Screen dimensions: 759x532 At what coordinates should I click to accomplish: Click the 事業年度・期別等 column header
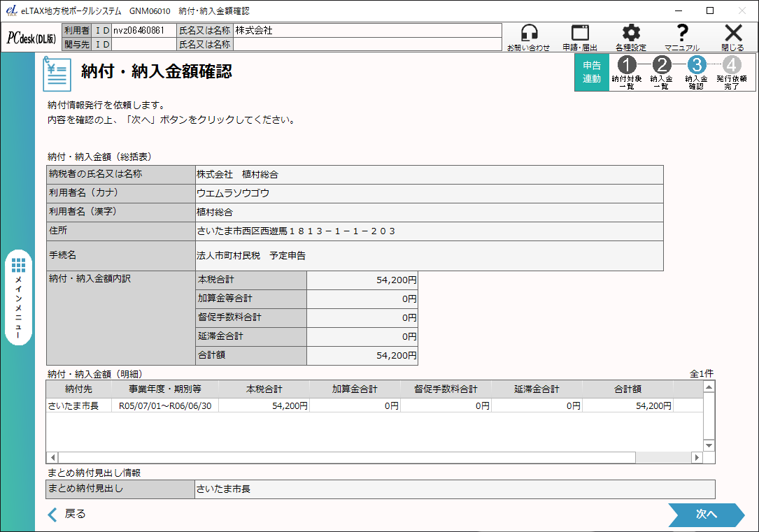click(x=165, y=389)
